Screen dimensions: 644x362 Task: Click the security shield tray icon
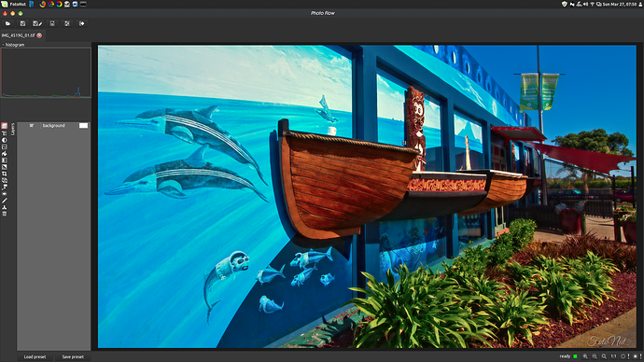(x=564, y=4)
